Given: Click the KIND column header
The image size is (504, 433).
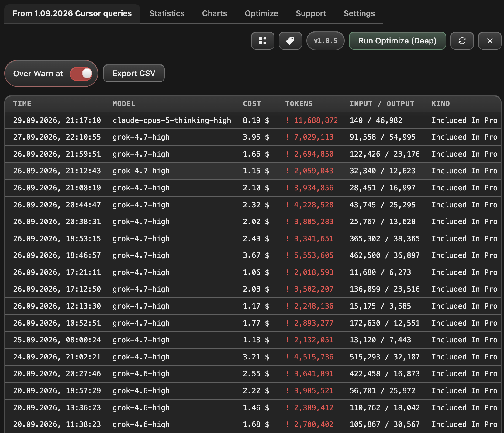Looking at the screenshot, I should (x=441, y=104).
